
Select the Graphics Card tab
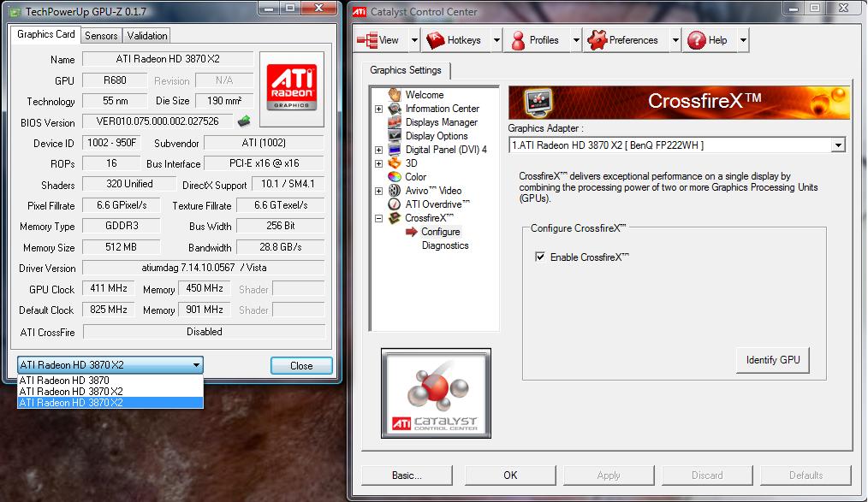click(x=46, y=34)
